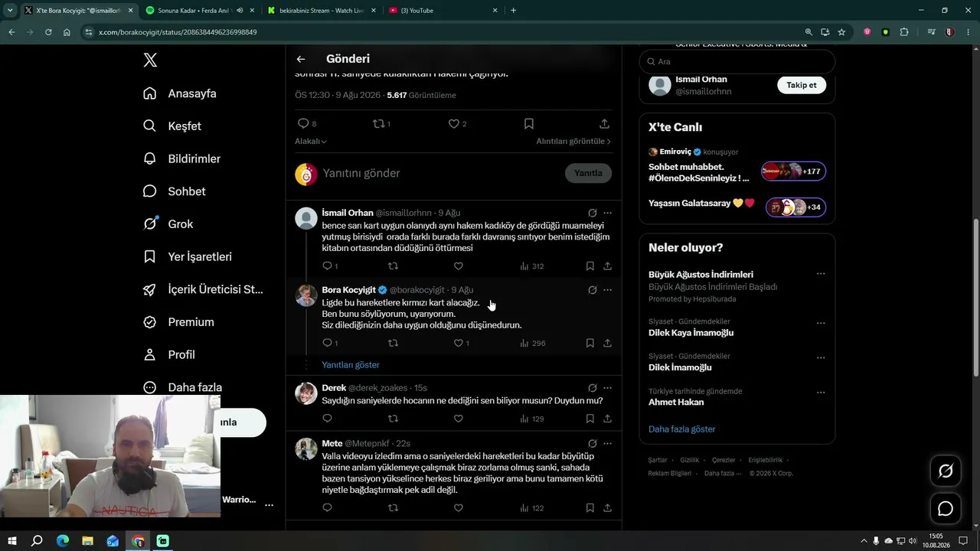Open Anasayfa in the sidebar

click(180, 93)
